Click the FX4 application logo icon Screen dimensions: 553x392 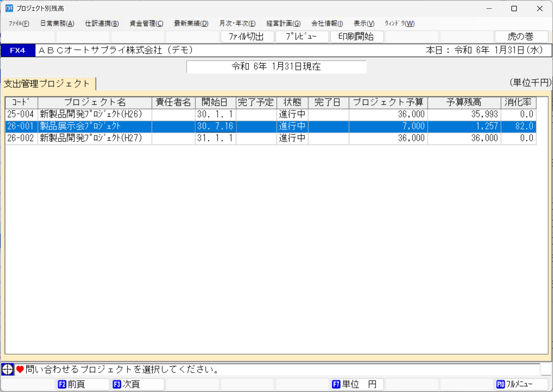pos(18,50)
